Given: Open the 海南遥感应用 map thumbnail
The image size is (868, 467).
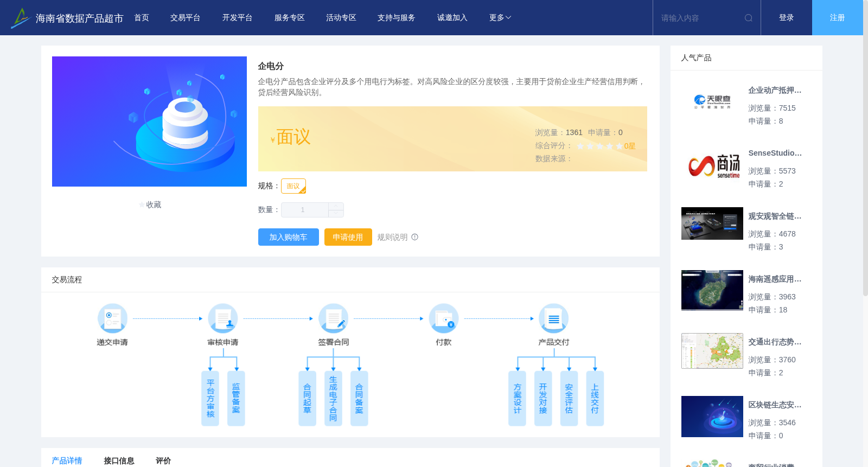Looking at the screenshot, I should coord(712,290).
